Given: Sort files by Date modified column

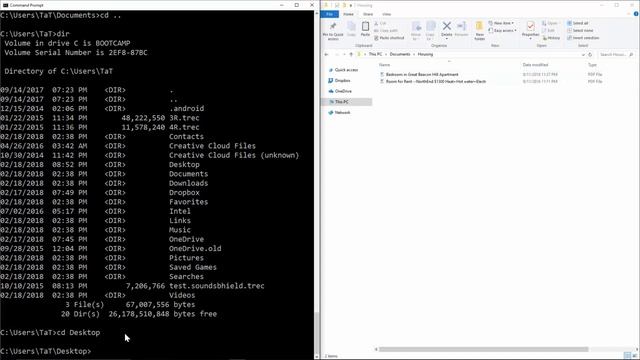Looking at the screenshot, I should [535, 65].
